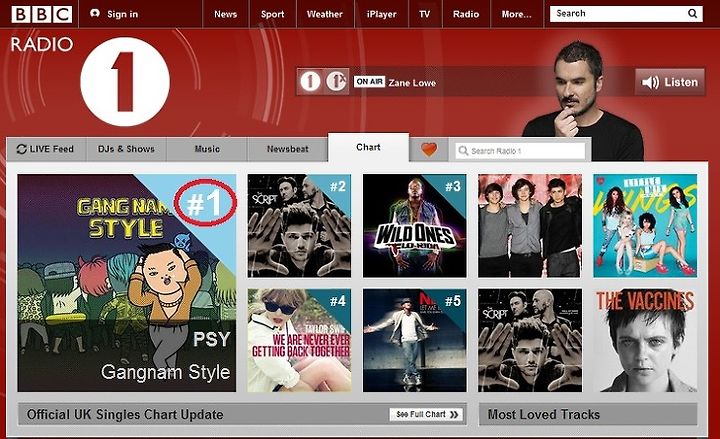
Task: Click the speaker icon on Listen button
Action: (650, 82)
